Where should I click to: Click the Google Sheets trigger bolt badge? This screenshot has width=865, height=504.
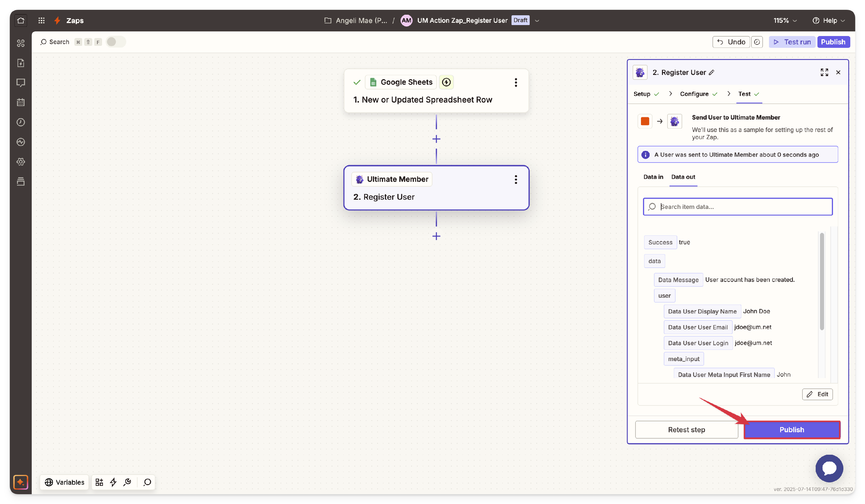click(x=446, y=82)
